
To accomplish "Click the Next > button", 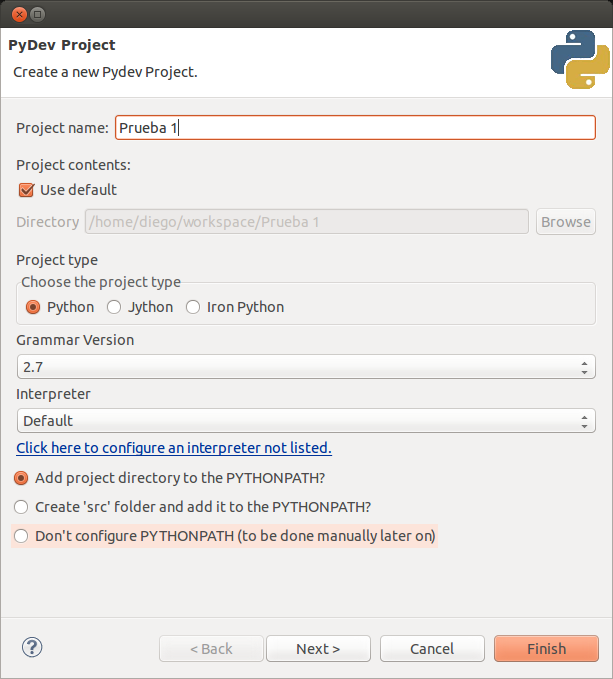I will click(x=318, y=649).
